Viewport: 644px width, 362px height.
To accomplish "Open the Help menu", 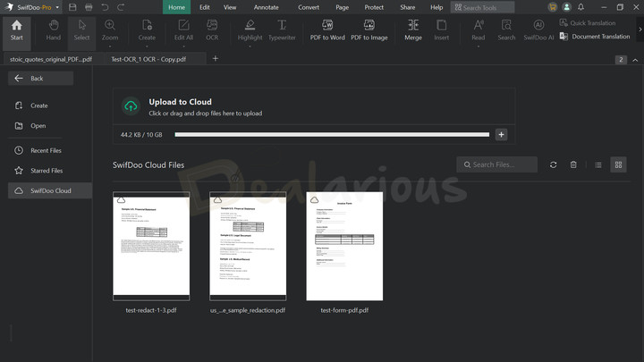I will tap(436, 7).
